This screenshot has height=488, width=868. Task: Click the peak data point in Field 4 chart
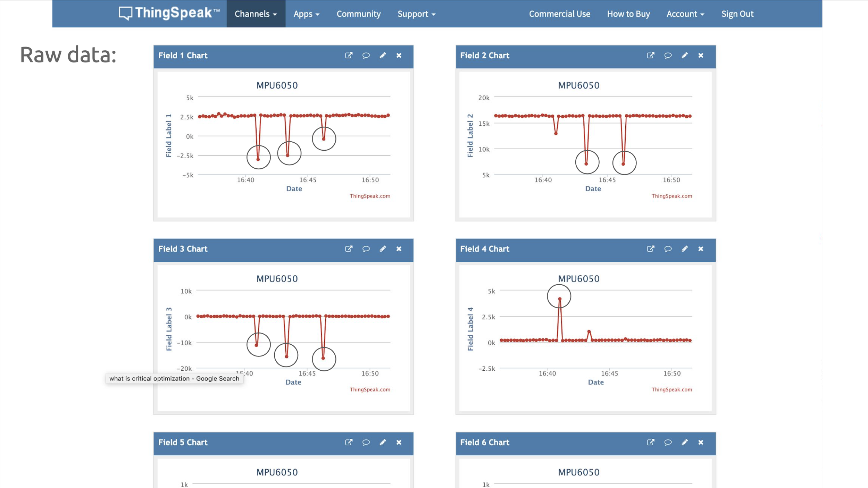(559, 299)
